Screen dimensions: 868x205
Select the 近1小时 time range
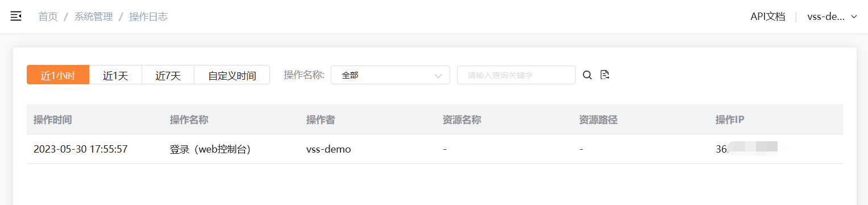coord(58,75)
